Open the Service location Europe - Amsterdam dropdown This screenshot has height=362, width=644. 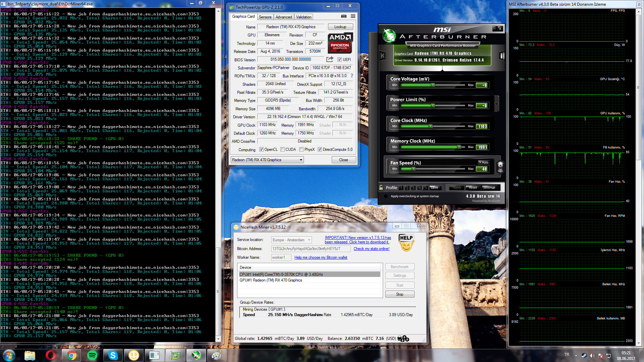(291, 240)
